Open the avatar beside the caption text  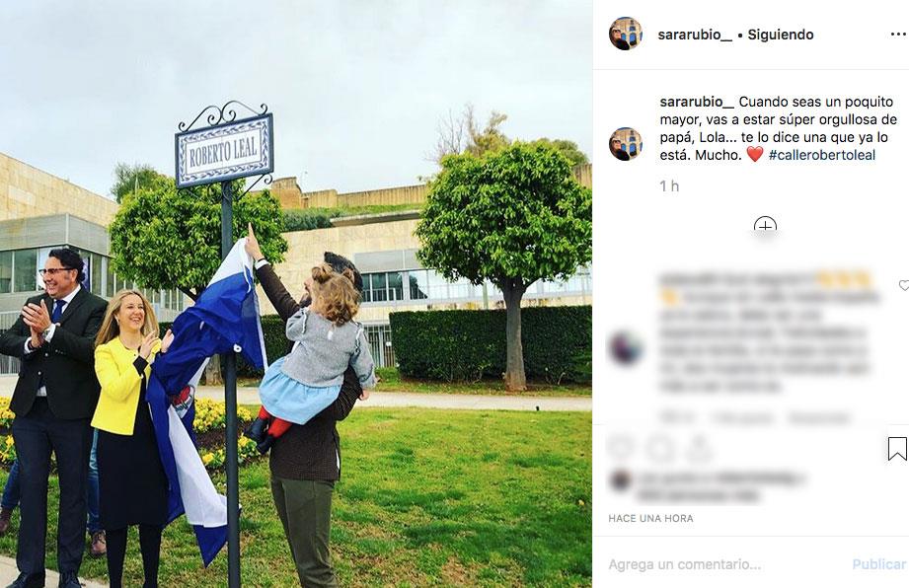click(626, 144)
